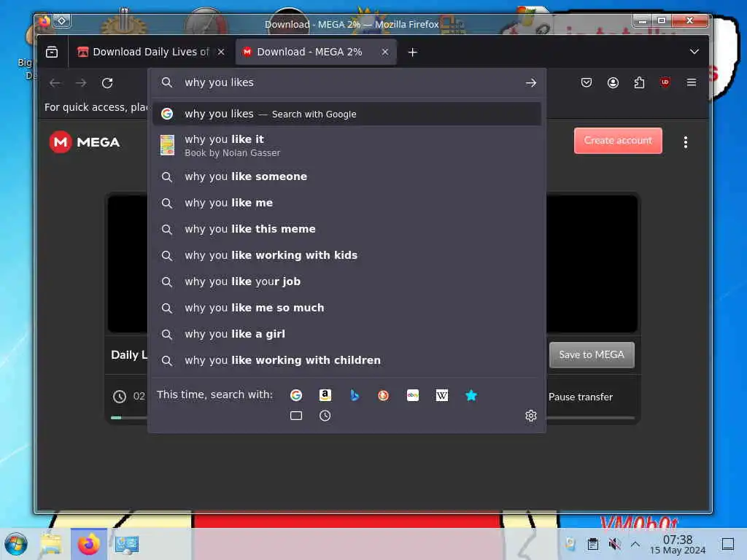
Task: Click the Go arrow in address bar
Action: [531, 83]
